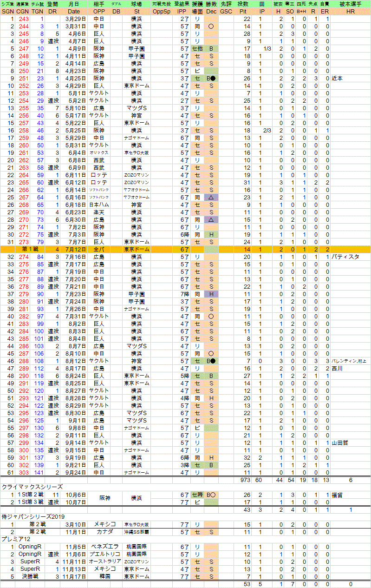This screenshot has width=371, height=588.
Task: Click the 山田哲 home run name
Action: (x=340, y=443)
